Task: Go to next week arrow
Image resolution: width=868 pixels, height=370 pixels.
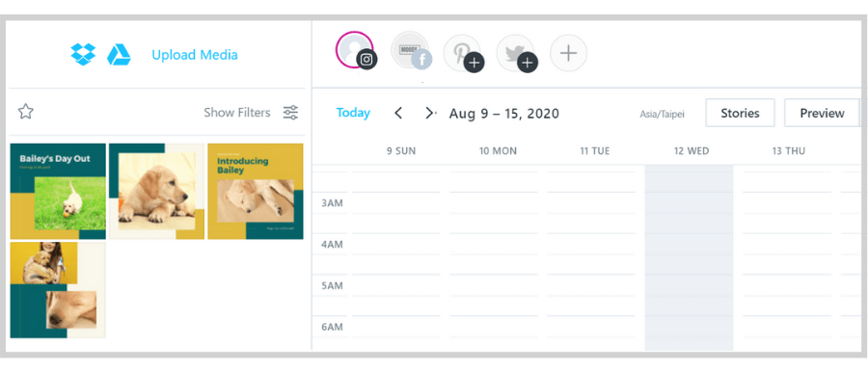Action: 429,114
